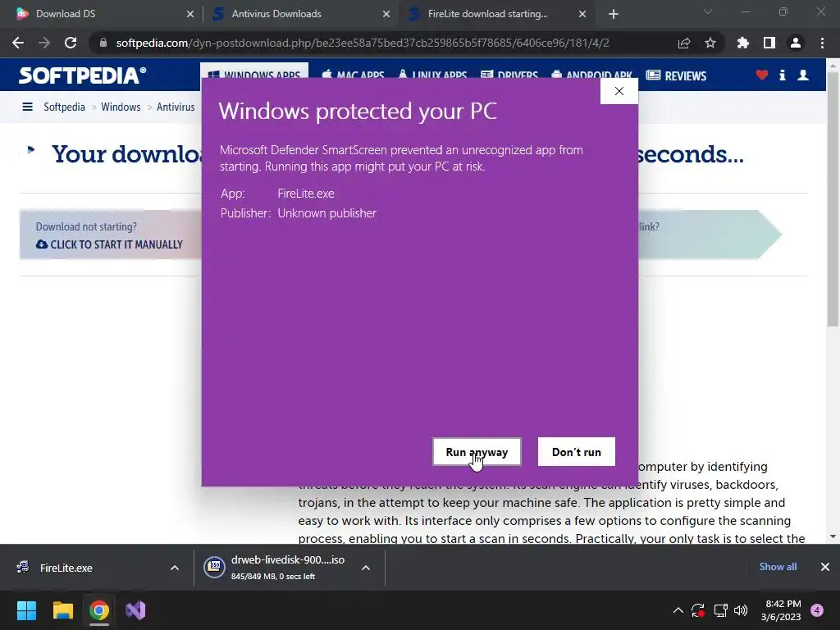Close the FireLite download starting tab
840x630 pixels.
tap(582, 14)
